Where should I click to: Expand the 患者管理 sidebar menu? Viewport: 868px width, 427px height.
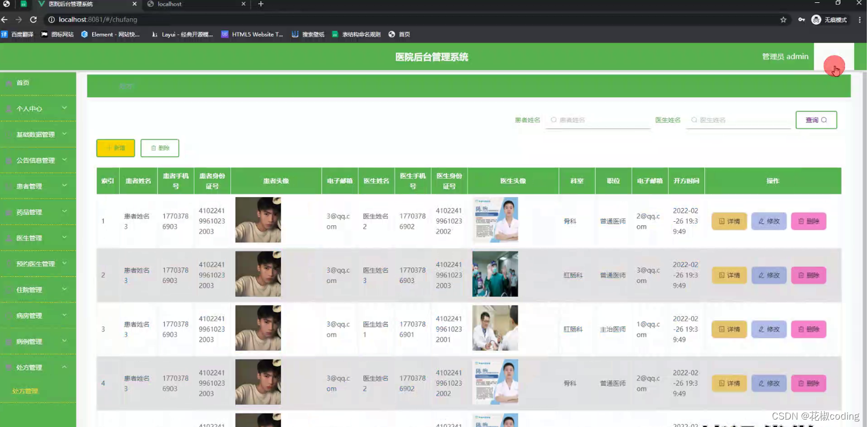[x=38, y=186]
